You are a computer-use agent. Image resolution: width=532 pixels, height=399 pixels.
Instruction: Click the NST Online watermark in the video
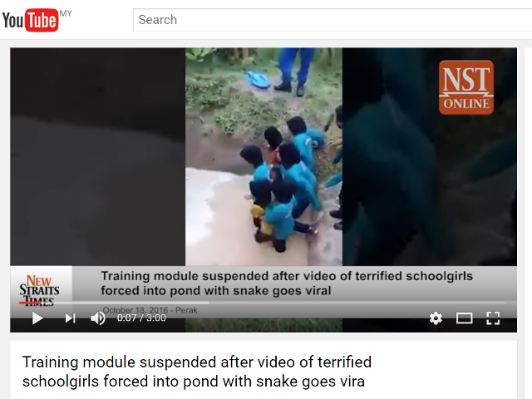point(466,87)
